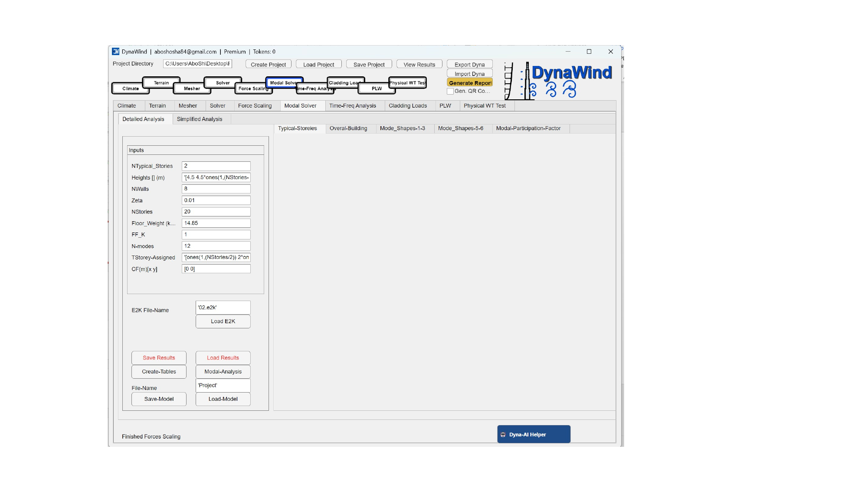
Task: Click the Terrain workflow step box
Action: (x=161, y=82)
